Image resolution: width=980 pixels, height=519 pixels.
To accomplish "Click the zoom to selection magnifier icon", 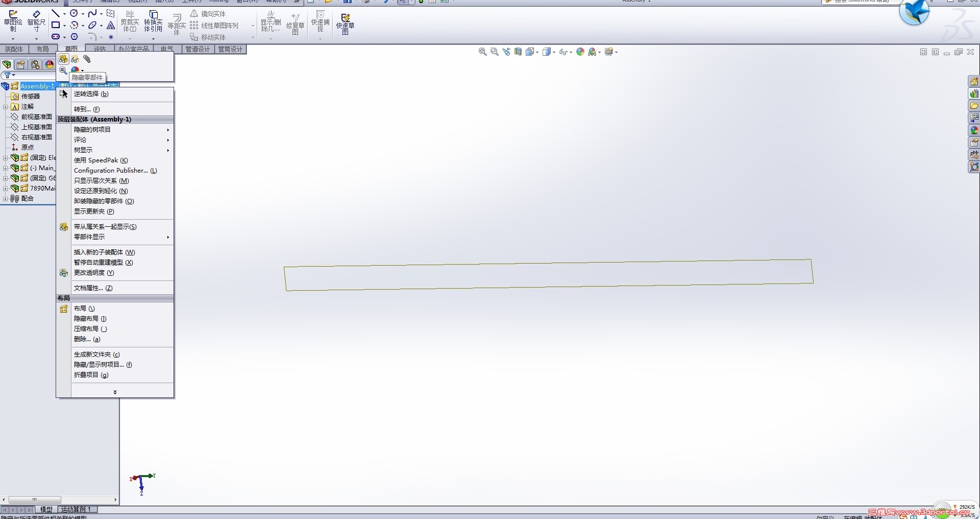I will point(63,70).
